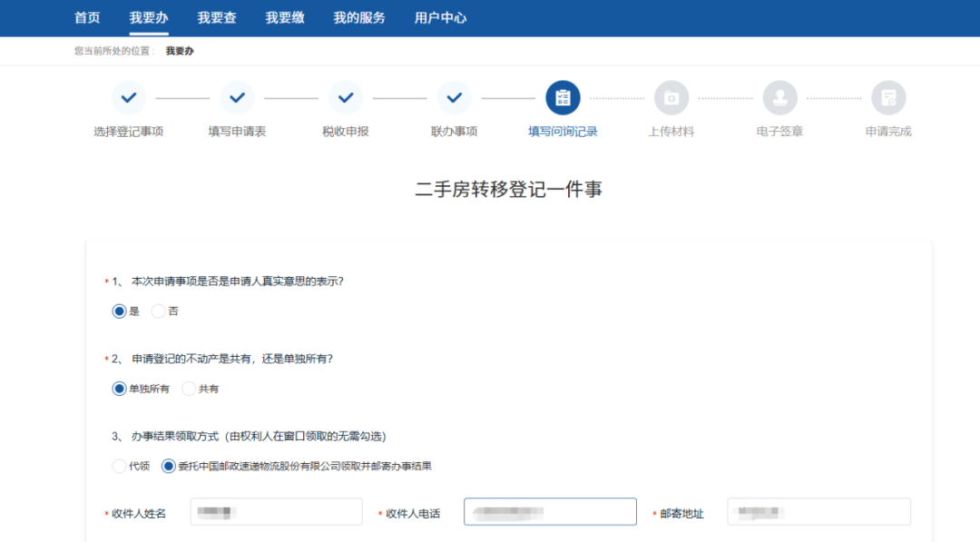
Task: Go to 我要查 in top navigation
Action: tap(217, 18)
